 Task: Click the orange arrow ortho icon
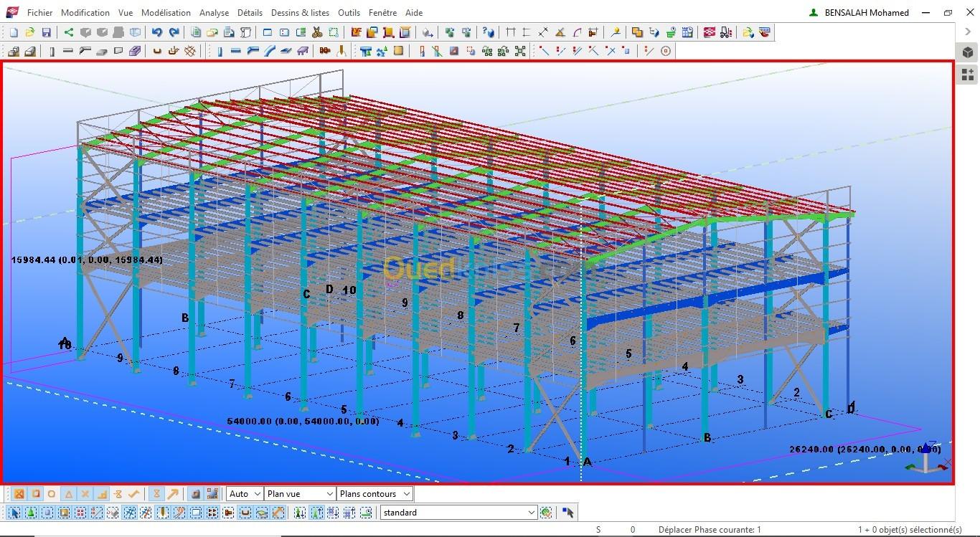pyautogui.click(x=174, y=494)
